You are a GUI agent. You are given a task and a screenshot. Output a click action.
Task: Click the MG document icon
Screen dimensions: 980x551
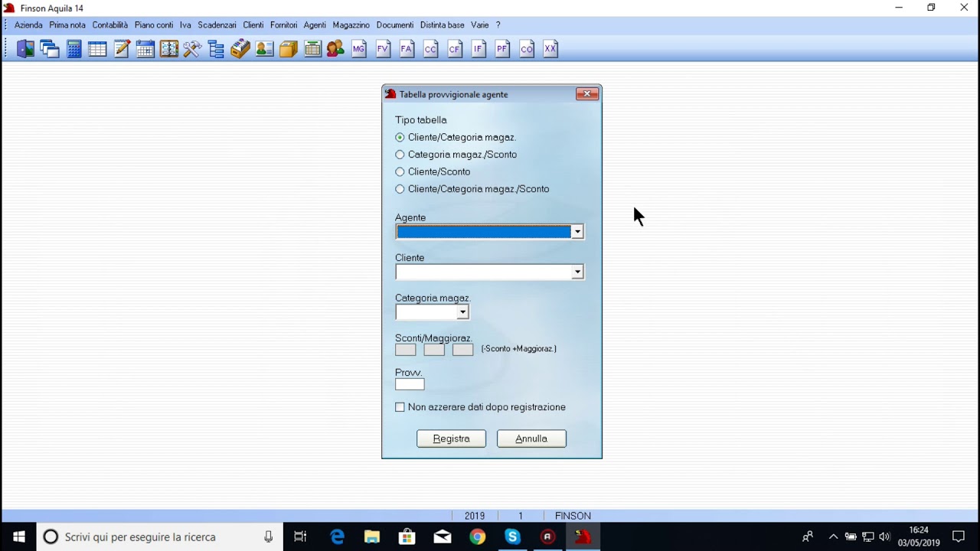click(x=359, y=49)
